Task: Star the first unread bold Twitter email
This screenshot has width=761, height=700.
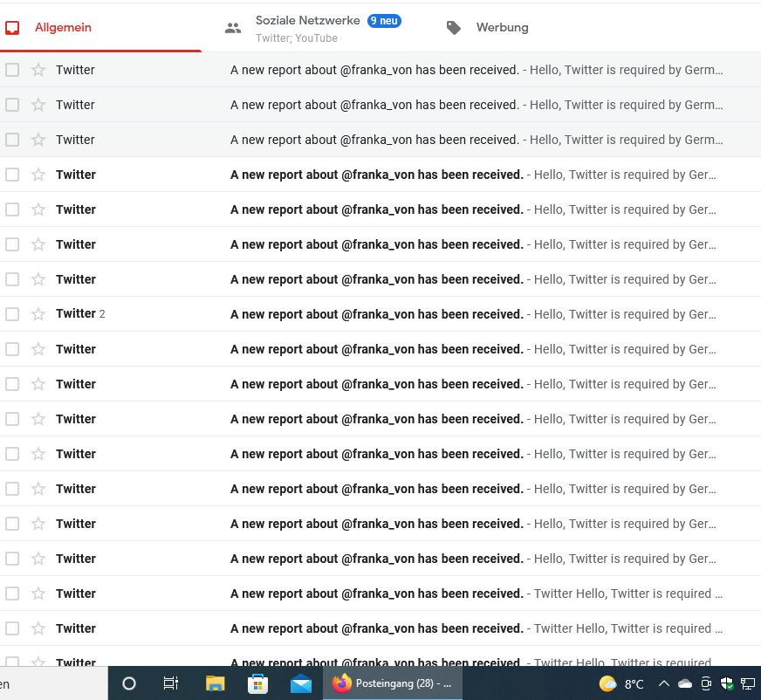Action: coord(38,175)
